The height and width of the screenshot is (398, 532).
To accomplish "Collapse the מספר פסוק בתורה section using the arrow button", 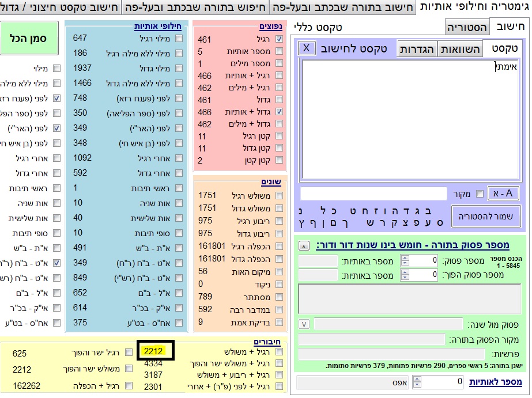I will click(x=304, y=246).
